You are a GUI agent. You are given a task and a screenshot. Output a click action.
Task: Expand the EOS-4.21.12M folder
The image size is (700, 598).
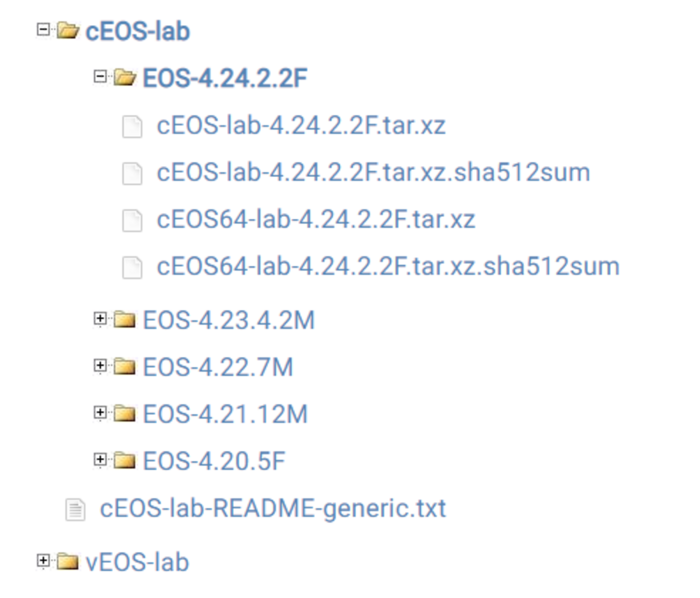click(x=100, y=413)
